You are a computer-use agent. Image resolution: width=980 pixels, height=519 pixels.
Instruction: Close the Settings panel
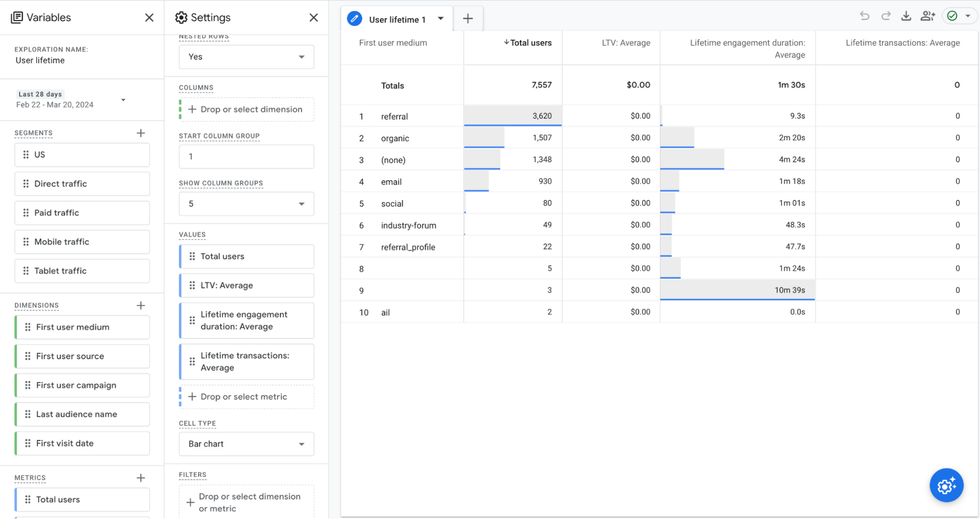(x=313, y=18)
